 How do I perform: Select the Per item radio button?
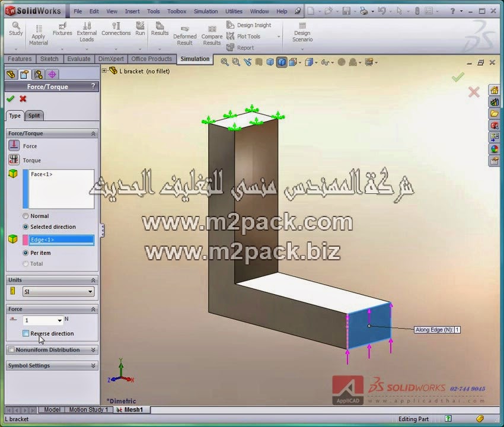click(25, 253)
